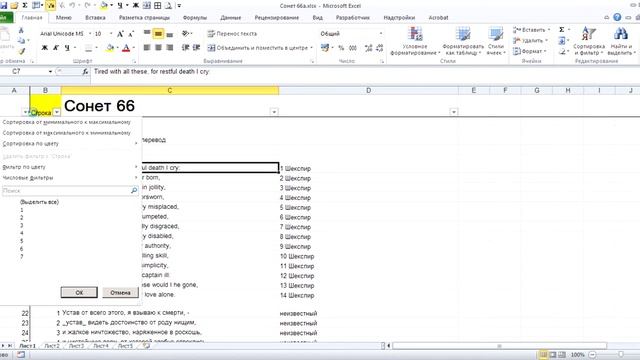640x360 pixels.
Task: Open the filter arrow in column C
Action: (274, 112)
